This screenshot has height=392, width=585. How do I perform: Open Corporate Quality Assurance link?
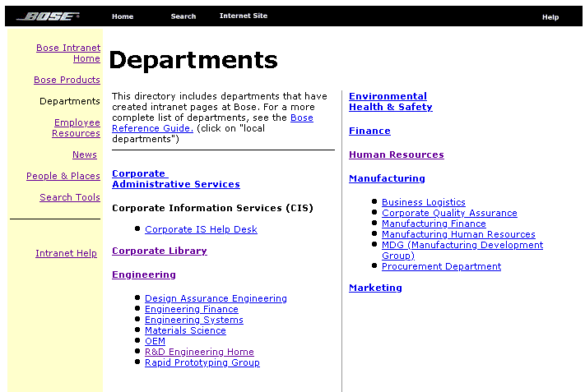(449, 213)
